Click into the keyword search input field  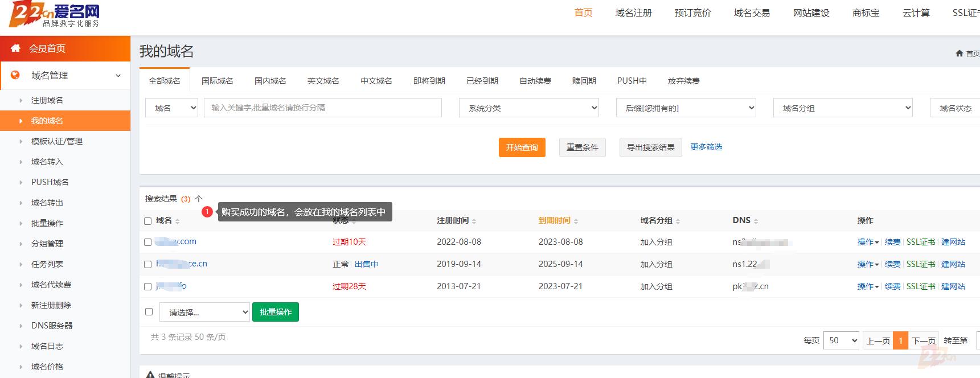tap(323, 108)
